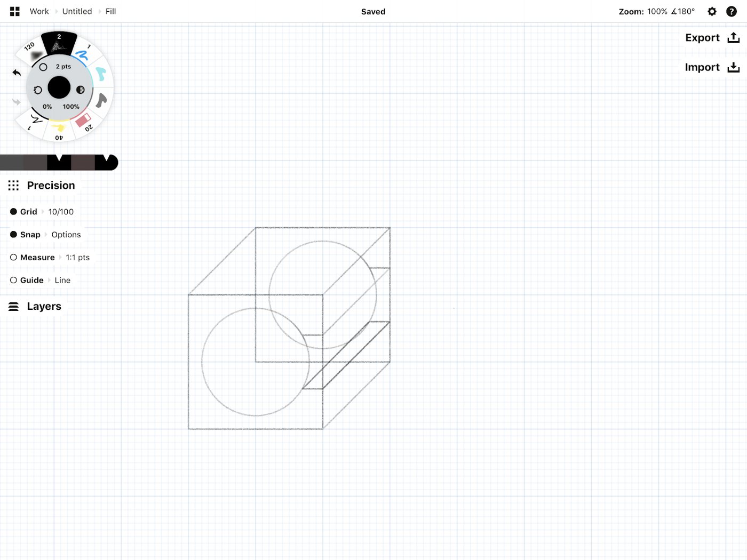The width and height of the screenshot is (747, 560).
Task: Expand the Guide Line settings
Action: coord(62,280)
